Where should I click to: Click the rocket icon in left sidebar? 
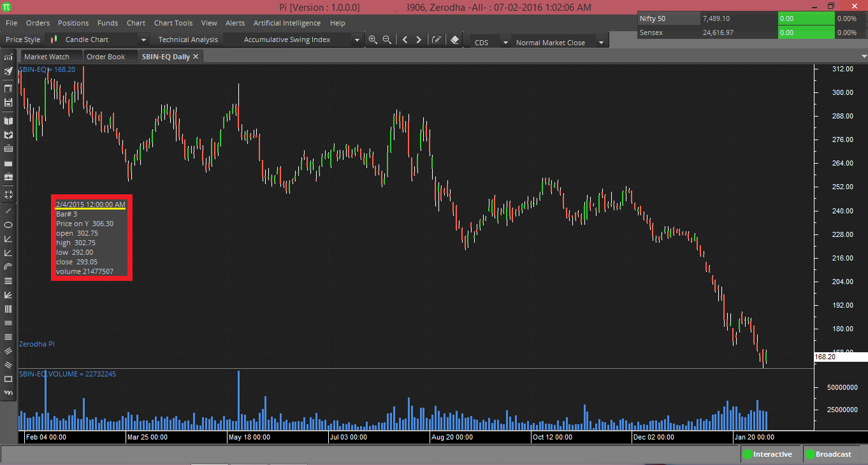pos(8,71)
